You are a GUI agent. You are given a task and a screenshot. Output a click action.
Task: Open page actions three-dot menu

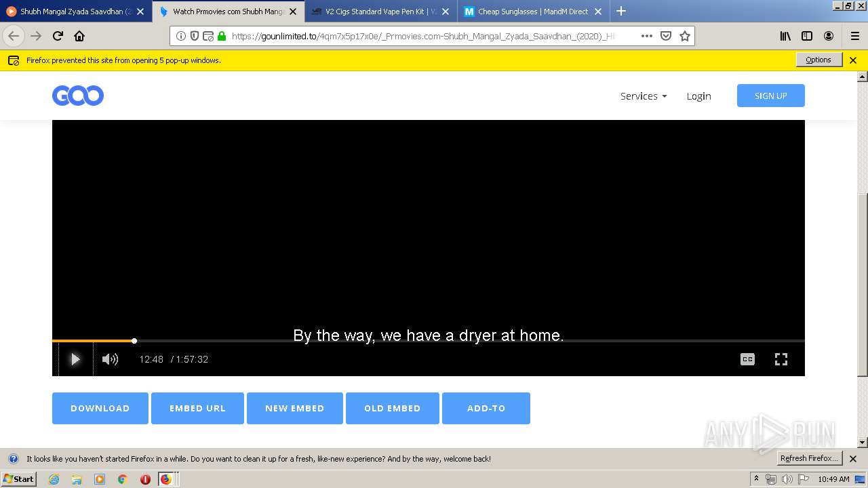(646, 36)
